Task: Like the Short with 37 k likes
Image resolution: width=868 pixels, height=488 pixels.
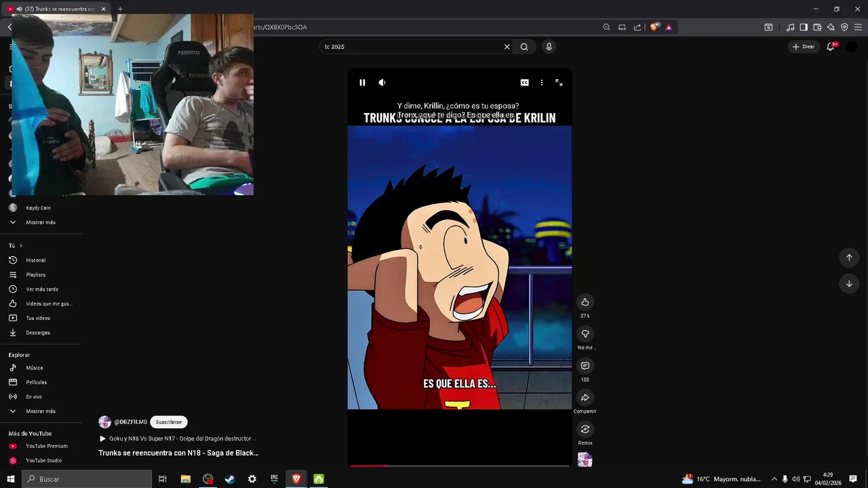Action: [x=585, y=302]
